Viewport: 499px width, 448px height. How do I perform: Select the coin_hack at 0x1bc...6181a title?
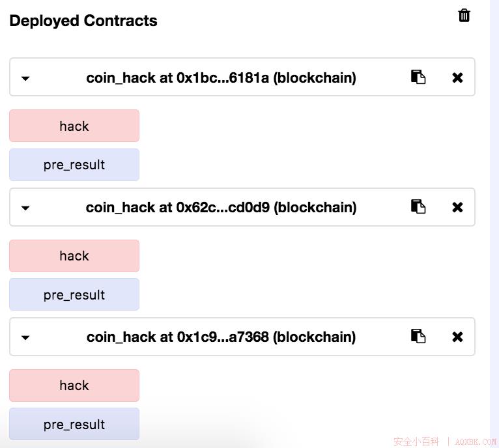(221, 78)
